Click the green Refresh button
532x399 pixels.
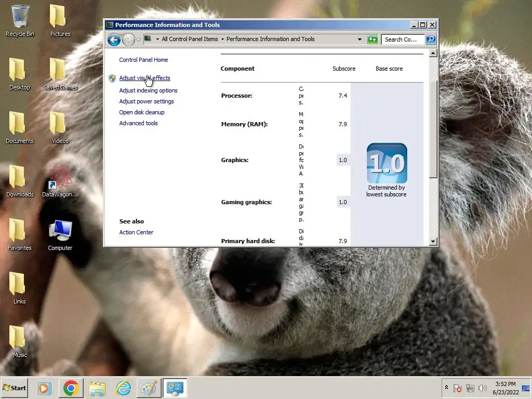[373, 39]
